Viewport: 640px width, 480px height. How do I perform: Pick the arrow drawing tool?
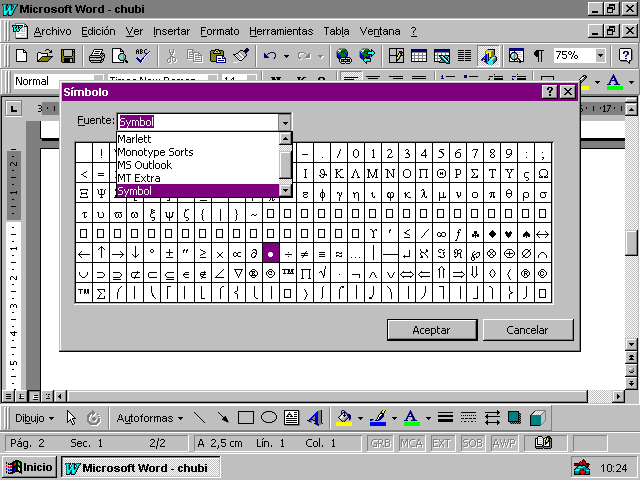click(x=223, y=418)
